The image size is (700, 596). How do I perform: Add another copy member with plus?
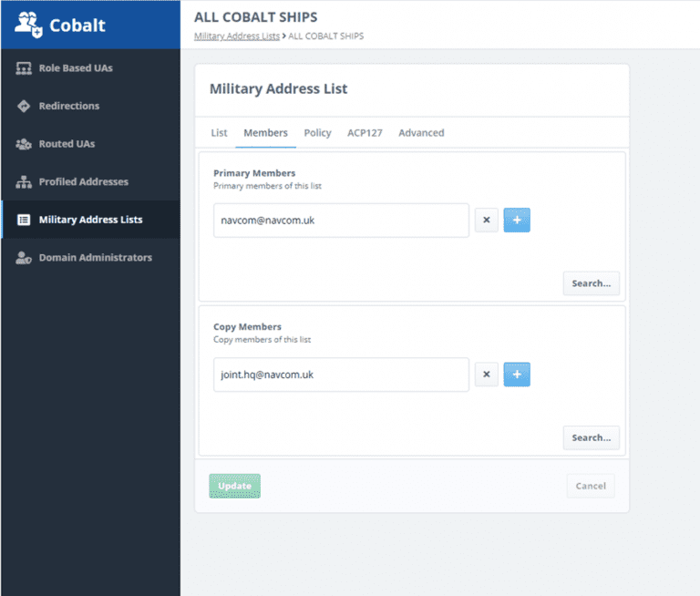click(x=517, y=375)
